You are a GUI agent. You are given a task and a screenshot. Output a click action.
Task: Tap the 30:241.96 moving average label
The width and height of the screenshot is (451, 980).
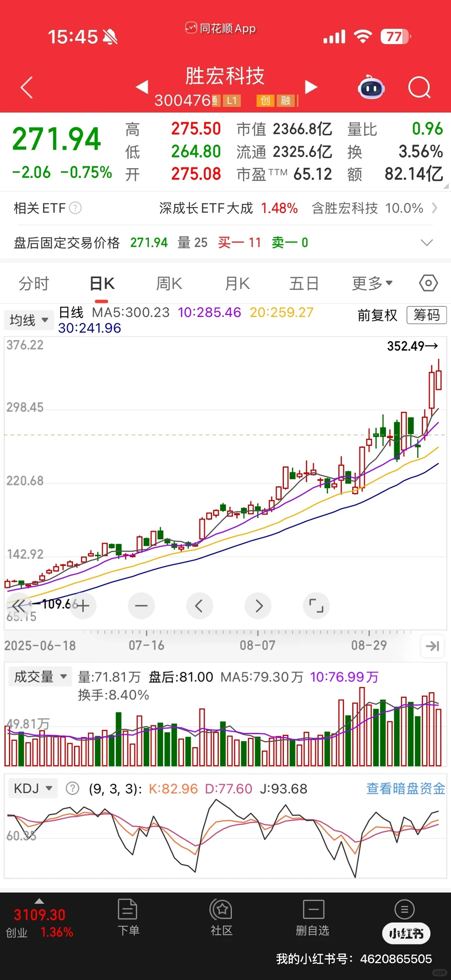[89, 328]
